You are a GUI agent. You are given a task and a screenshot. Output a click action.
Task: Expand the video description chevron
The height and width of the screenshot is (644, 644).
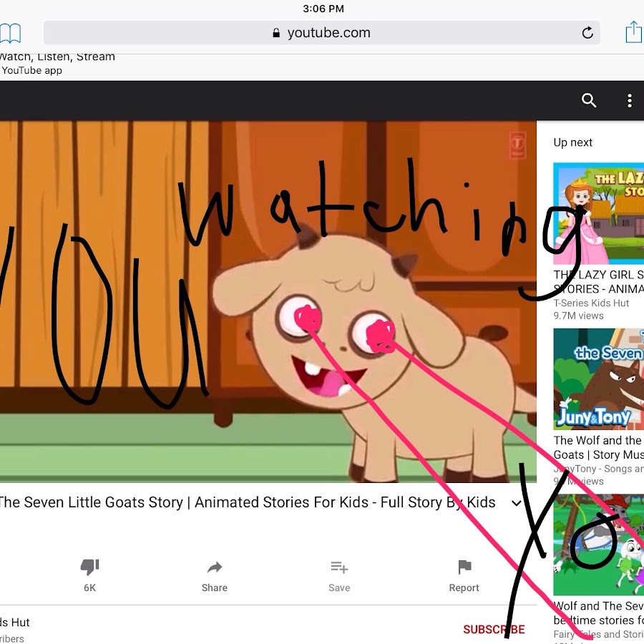pyautogui.click(x=516, y=503)
